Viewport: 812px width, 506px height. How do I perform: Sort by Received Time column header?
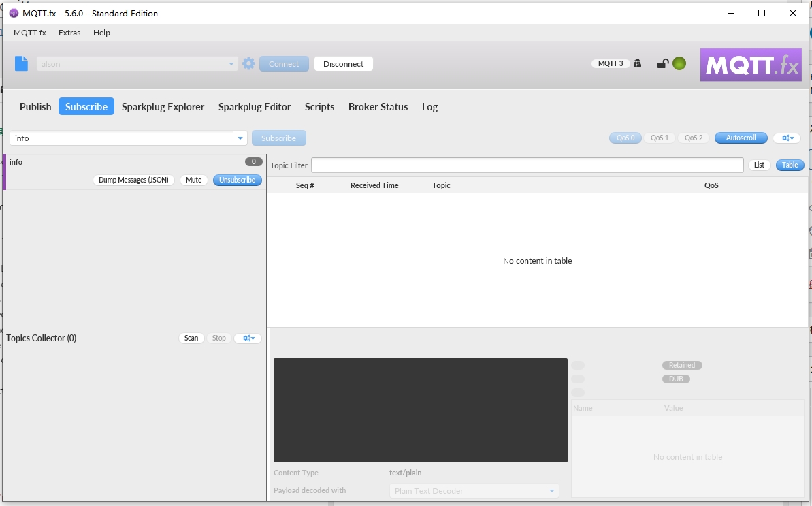[374, 185]
